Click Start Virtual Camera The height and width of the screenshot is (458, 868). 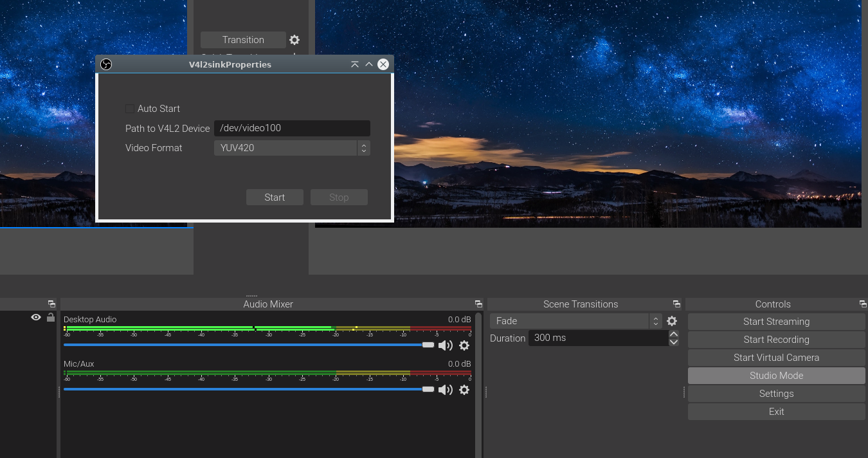pyautogui.click(x=777, y=358)
